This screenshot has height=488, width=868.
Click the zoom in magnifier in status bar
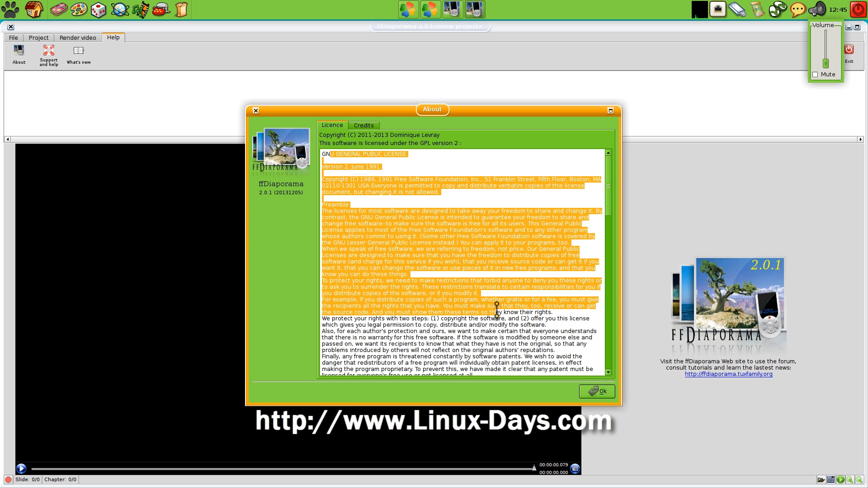click(850, 480)
